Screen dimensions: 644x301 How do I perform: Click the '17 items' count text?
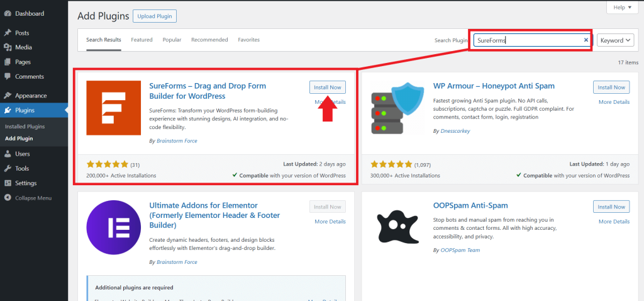(628, 62)
